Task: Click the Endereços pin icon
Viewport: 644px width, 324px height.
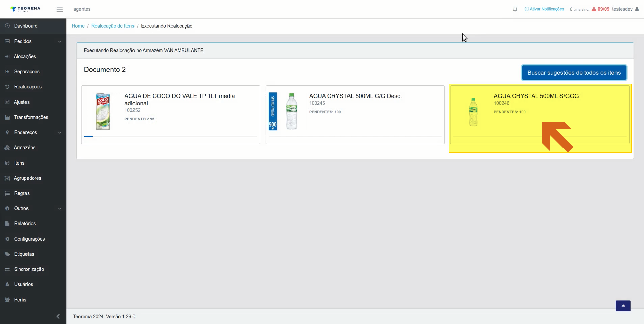Action: click(7, 132)
